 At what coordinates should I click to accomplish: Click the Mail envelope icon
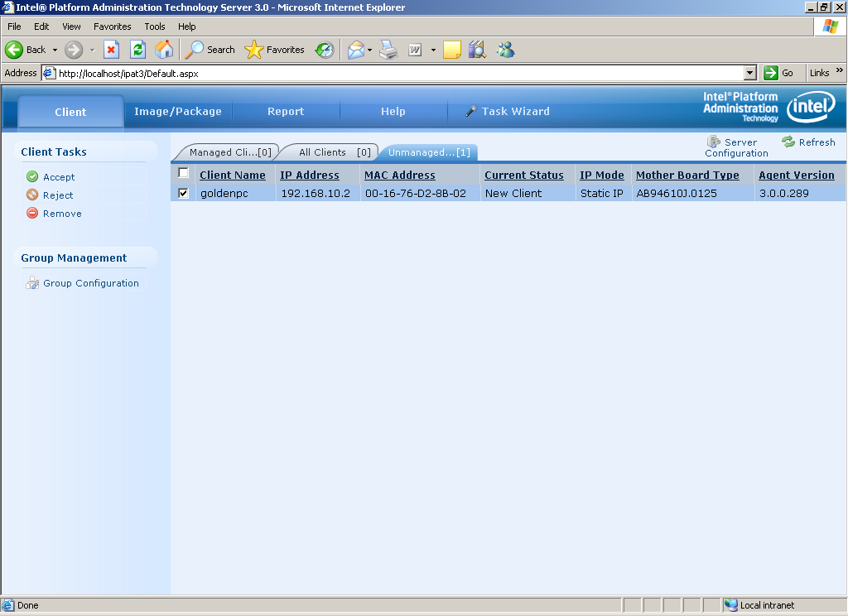(355, 50)
